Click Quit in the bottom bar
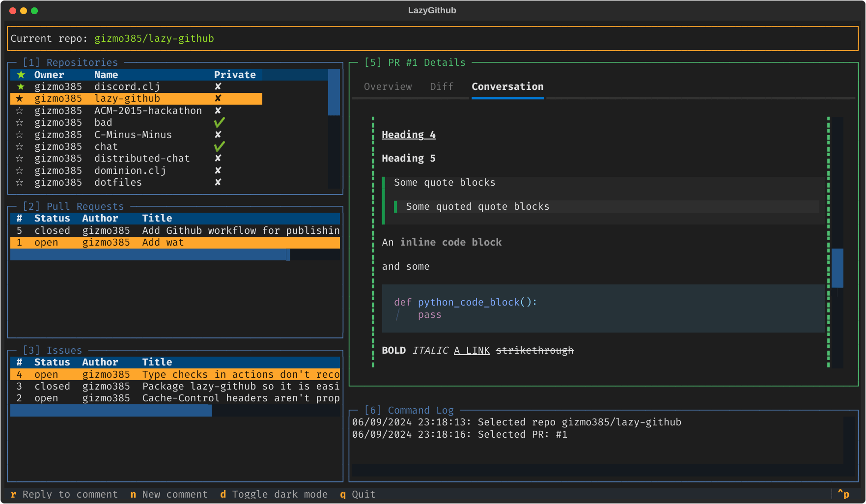The height and width of the screenshot is (504, 866). point(363,494)
